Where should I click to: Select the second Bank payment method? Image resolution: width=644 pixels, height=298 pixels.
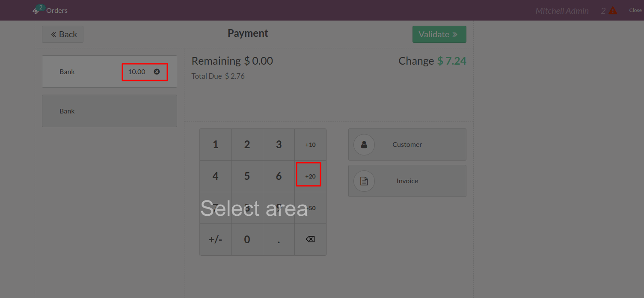pos(109,110)
